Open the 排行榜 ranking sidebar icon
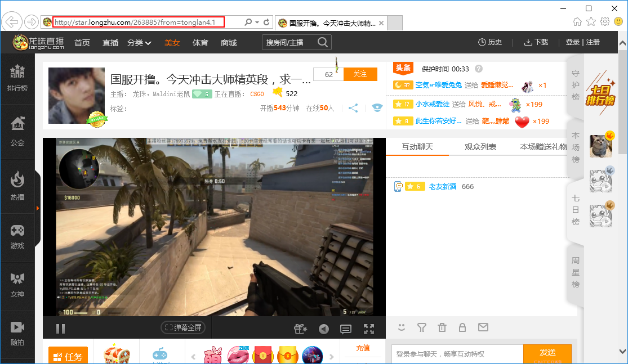 click(x=17, y=78)
